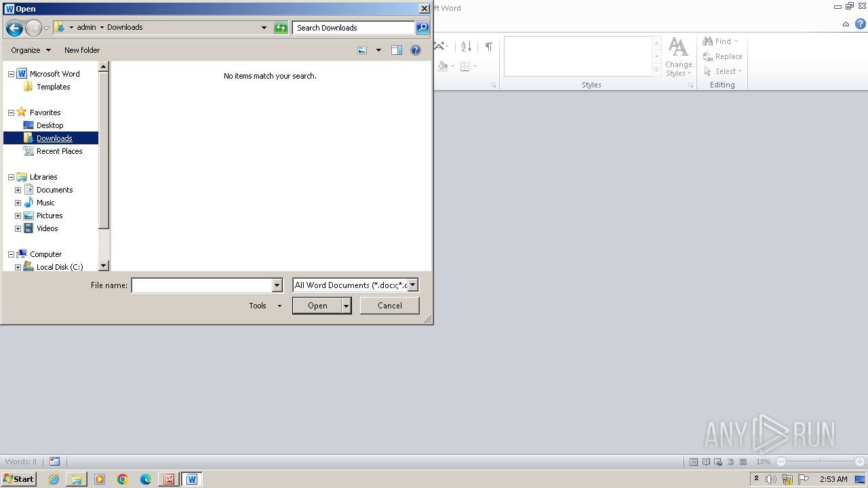Screen dimensions: 868x488
Task: Click the Sort icon in Word's ribbon
Action: point(466,47)
